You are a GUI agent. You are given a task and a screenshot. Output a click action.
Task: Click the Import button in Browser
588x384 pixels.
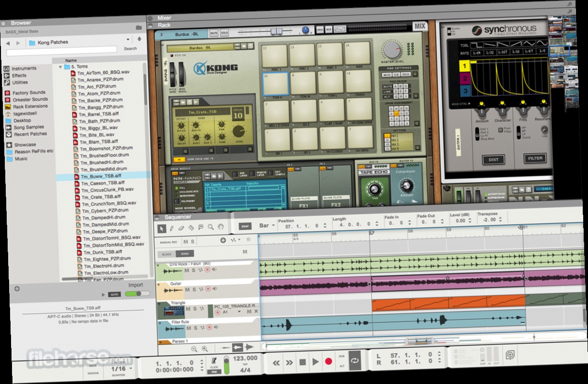(x=136, y=285)
